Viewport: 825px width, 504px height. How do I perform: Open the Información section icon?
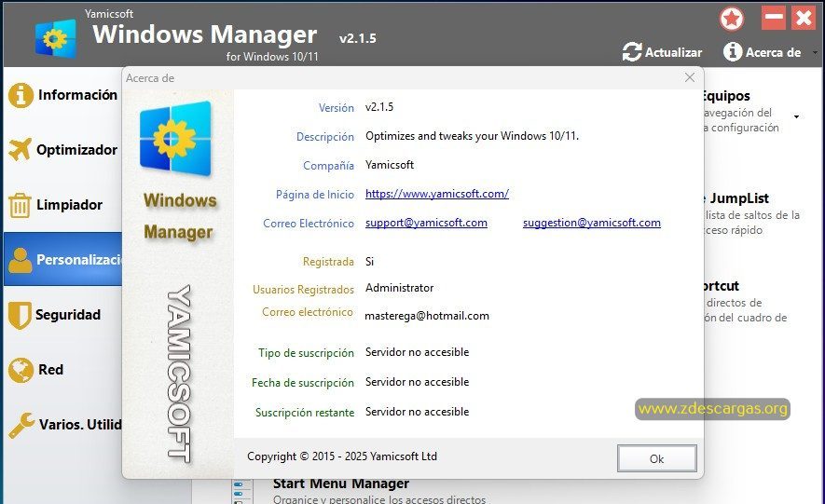[x=21, y=95]
